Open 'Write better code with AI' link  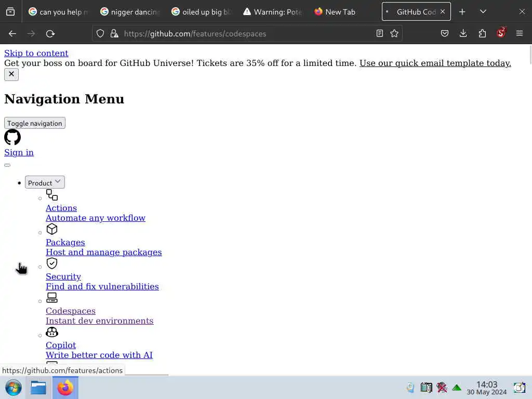[x=99, y=355]
